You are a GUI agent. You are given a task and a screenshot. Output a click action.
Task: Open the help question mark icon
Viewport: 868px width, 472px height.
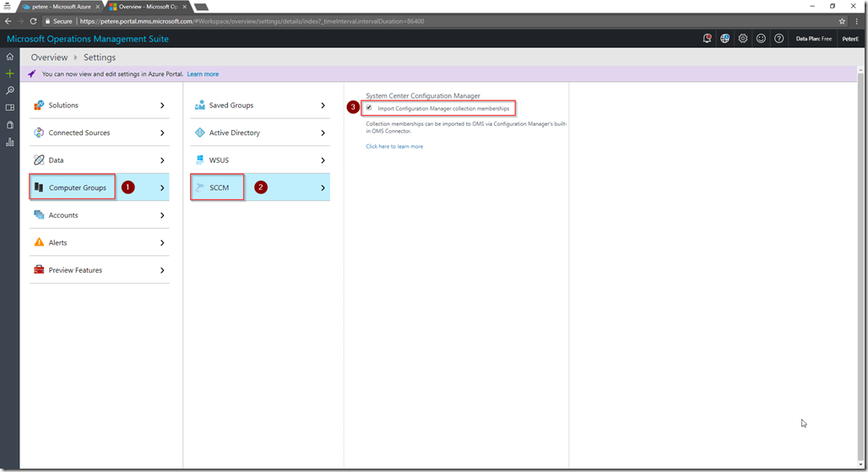[x=778, y=39]
